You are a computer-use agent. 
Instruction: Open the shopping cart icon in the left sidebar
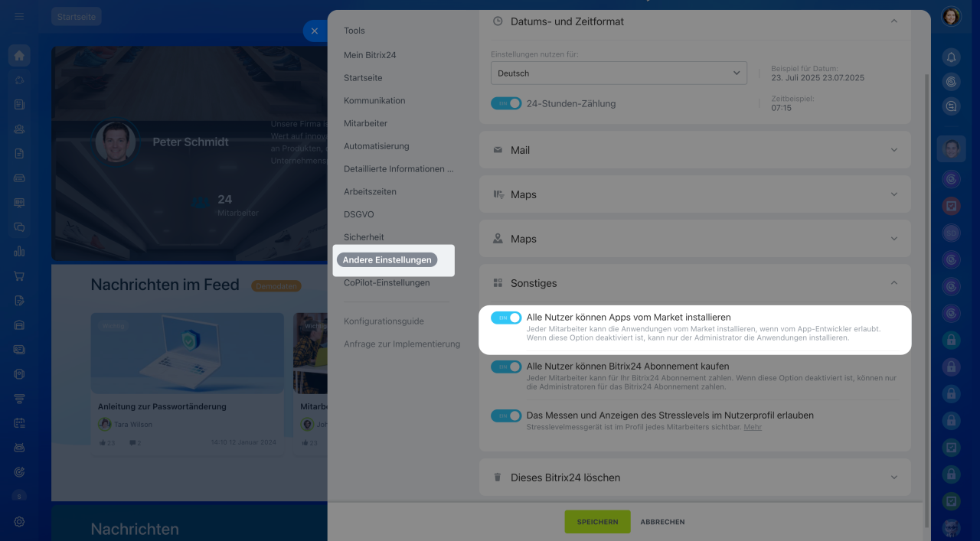(x=19, y=276)
